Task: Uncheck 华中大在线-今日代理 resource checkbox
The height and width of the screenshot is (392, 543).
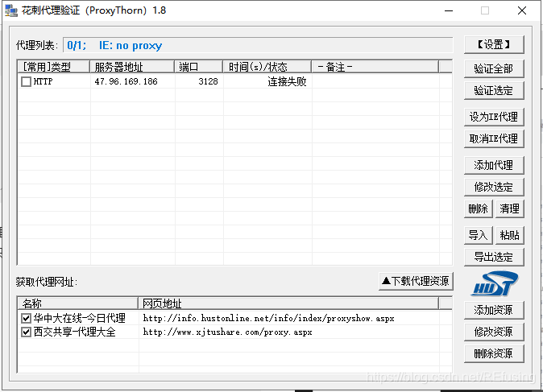Action: (26, 318)
